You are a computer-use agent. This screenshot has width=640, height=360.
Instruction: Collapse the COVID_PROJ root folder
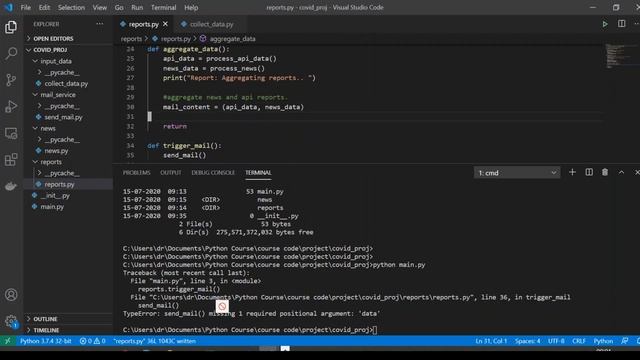50,50
